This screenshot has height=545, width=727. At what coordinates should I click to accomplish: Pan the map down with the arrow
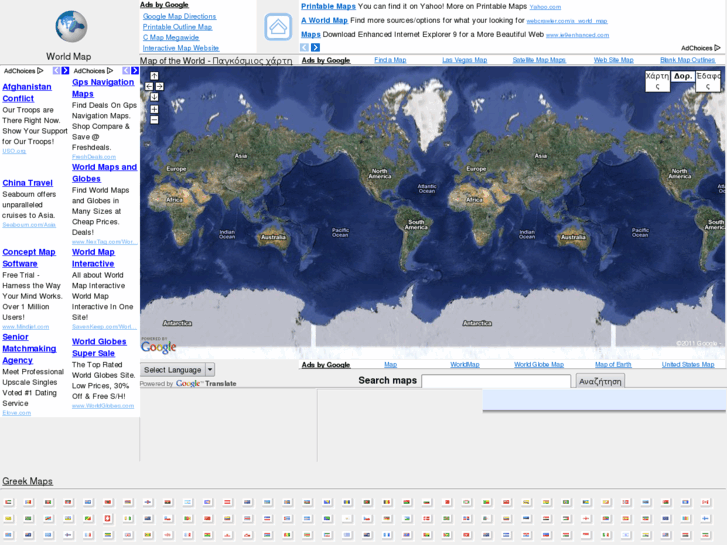pos(154,97)
